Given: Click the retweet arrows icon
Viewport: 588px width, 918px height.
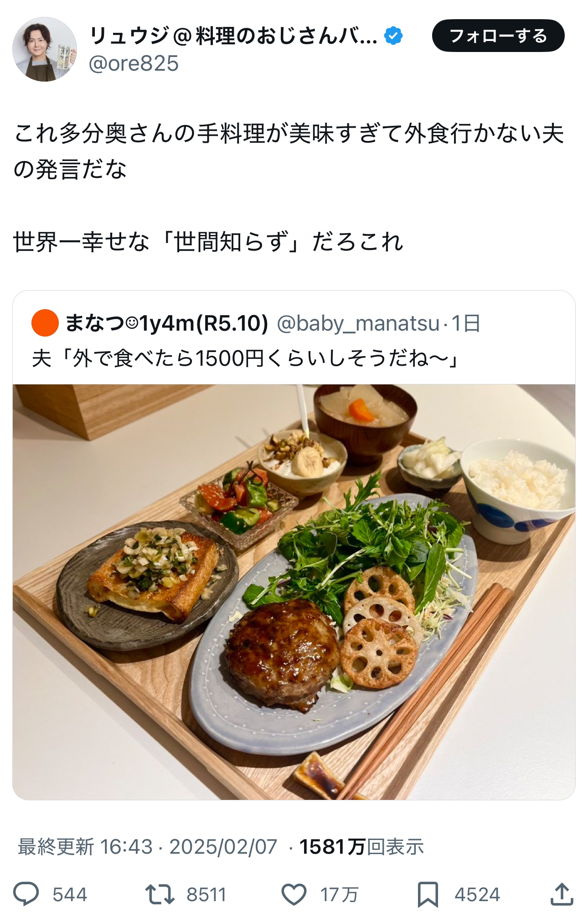Looking at the screenshot, I should tap(160, 894).
